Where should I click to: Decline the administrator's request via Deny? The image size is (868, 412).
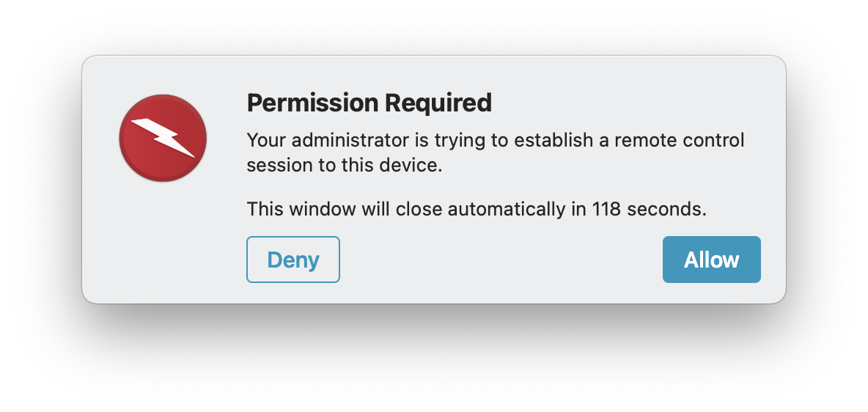[293, 260]
